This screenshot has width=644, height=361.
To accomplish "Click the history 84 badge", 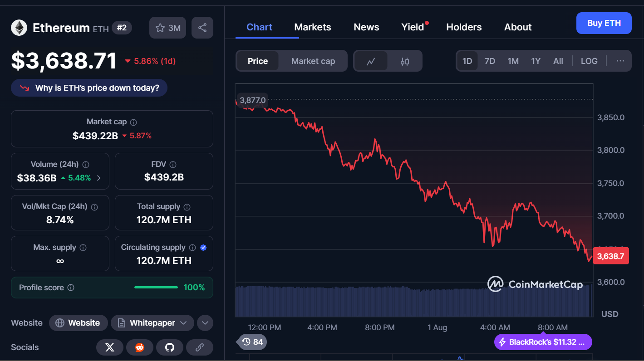I will [x=252, y=342].
